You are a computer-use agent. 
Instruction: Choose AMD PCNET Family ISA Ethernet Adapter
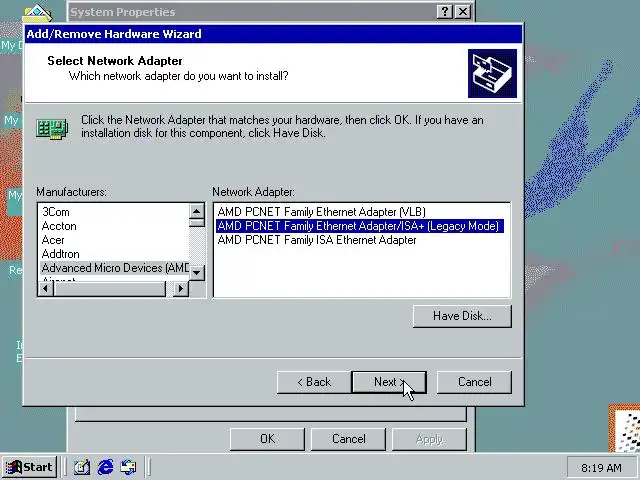317,240
